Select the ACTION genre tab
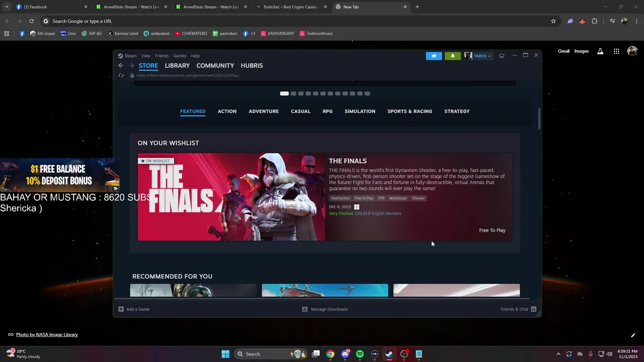This screenshot has width=644, height=362. point(227,111)
